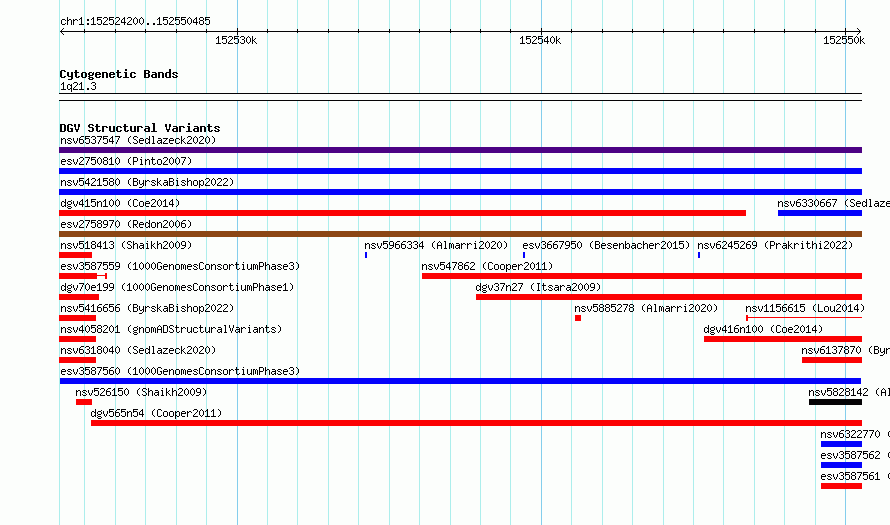
Task: Open nsv5885278 (Almarri2020) label
Action: (x=646, y=308)
